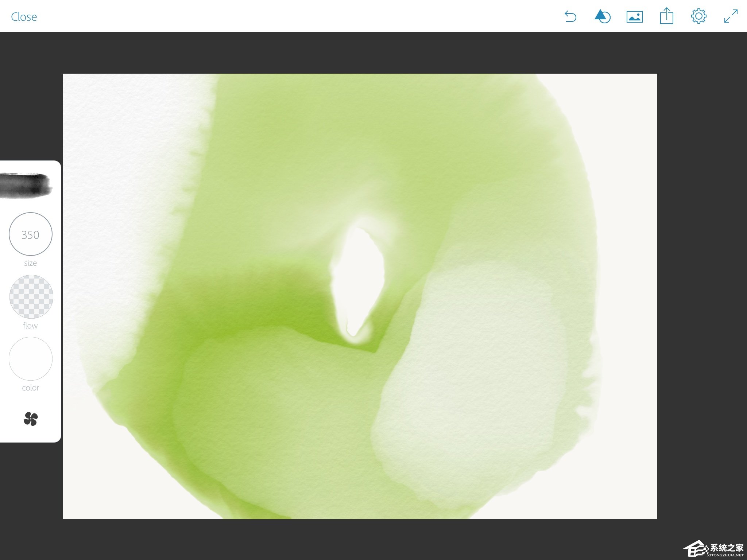Tap the 350 brush size control
Viewport: 747px width, 560px height.
pyautogui.click(x=31, y=234)
